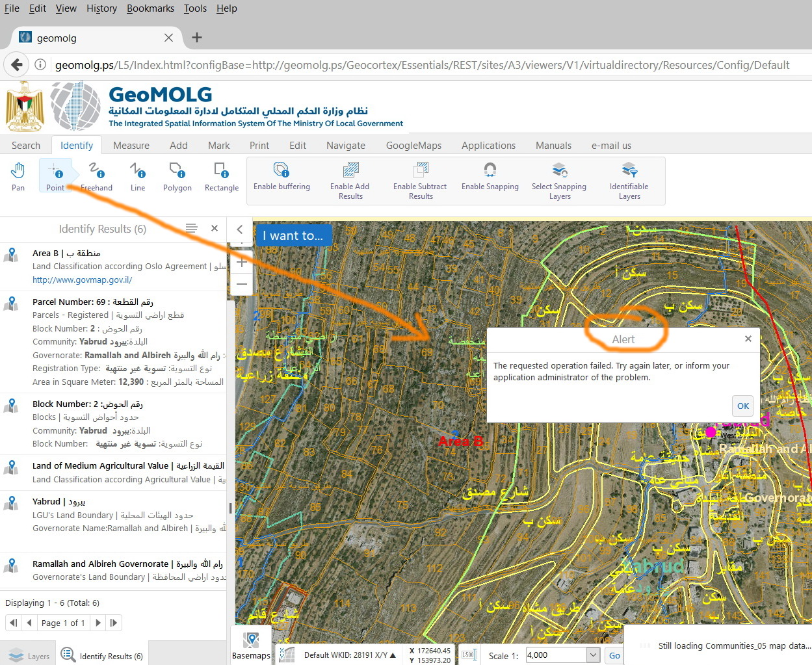Image resolution: width=812 pixels, height=665 pixels.
Task: Select the Block Number 2 result
Action: click(113, 424)
